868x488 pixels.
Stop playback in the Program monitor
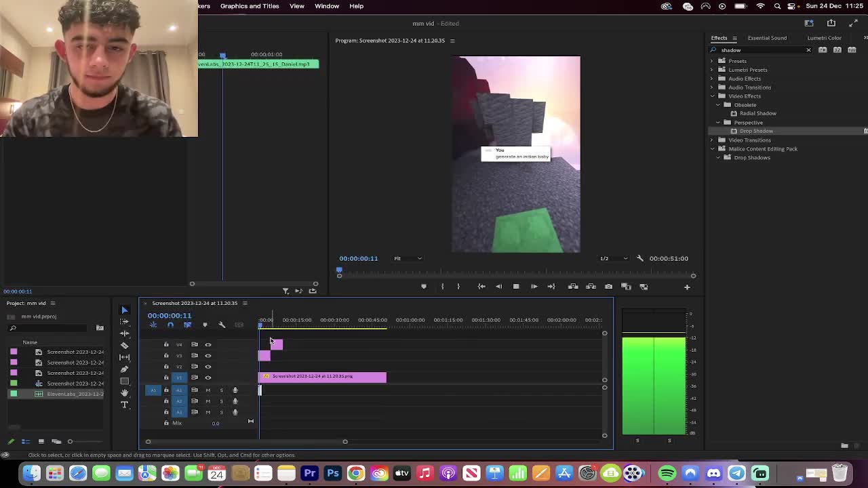click(516, 287)
